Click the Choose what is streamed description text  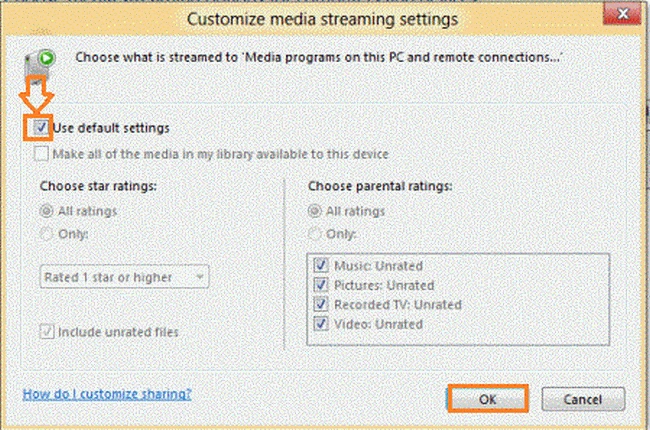coord(318,57)
